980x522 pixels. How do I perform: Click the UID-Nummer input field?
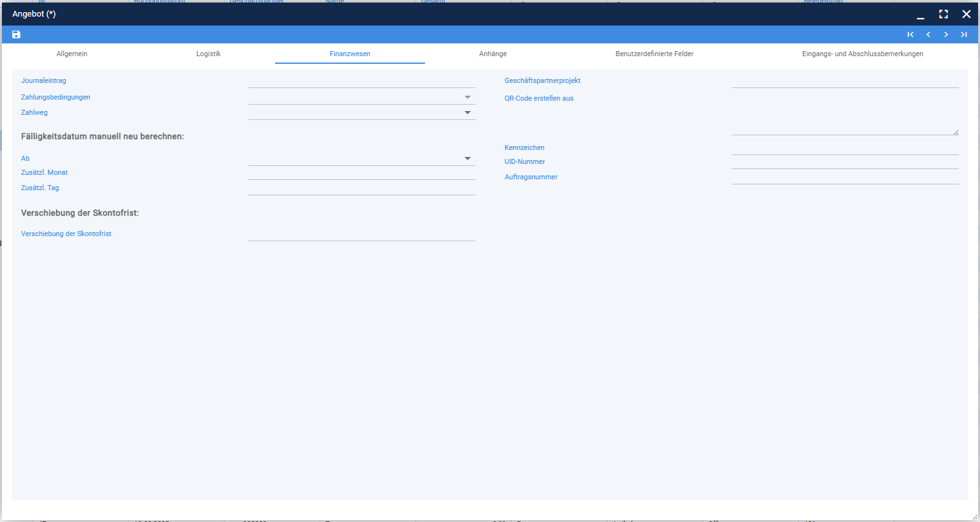[x=845, y=162]
